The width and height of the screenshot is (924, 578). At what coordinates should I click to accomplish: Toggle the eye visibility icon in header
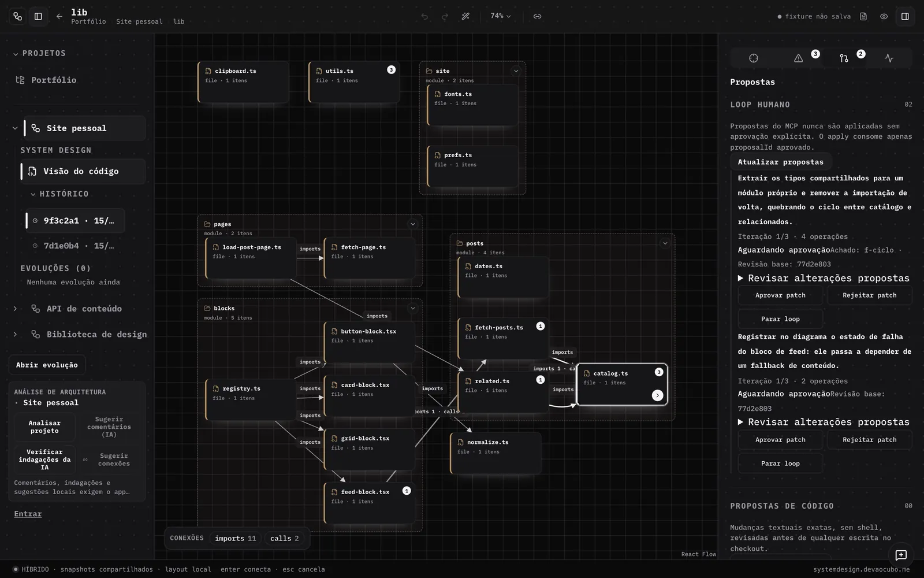click(884, 16)
